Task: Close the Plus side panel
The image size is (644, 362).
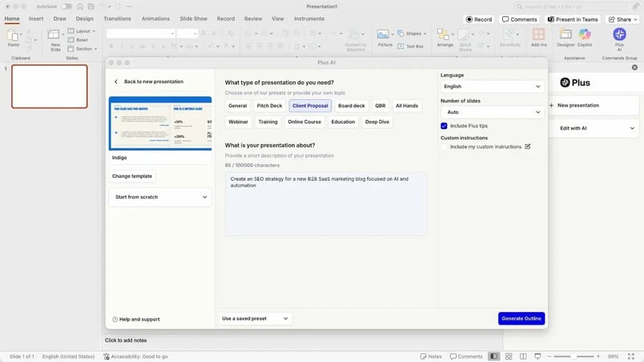Action: pos(634,67)
